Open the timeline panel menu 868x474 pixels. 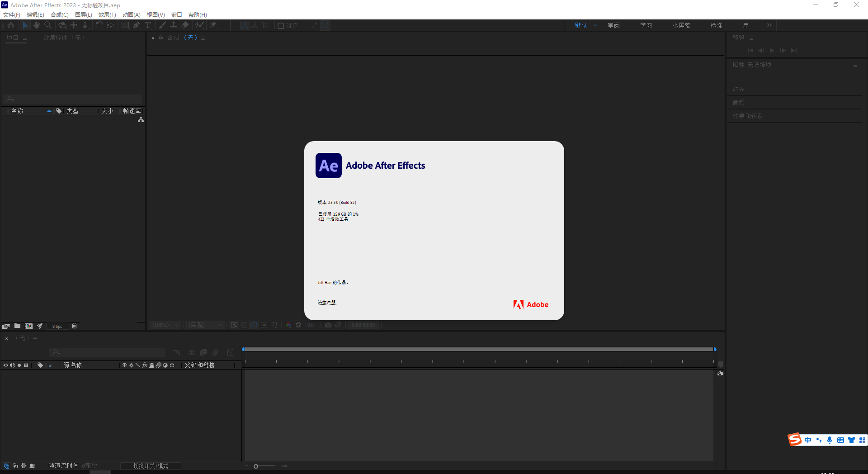coord(35,338)
